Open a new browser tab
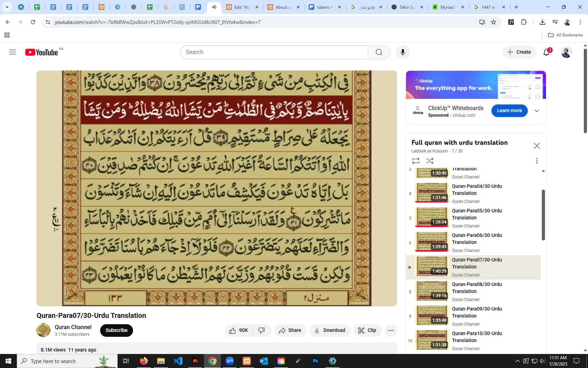This screenshot has width=588, height=368. pos(516,7)
